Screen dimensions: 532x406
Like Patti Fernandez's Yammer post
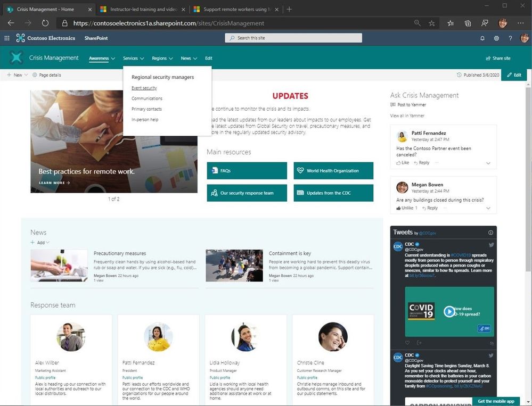tap(403, 163)
